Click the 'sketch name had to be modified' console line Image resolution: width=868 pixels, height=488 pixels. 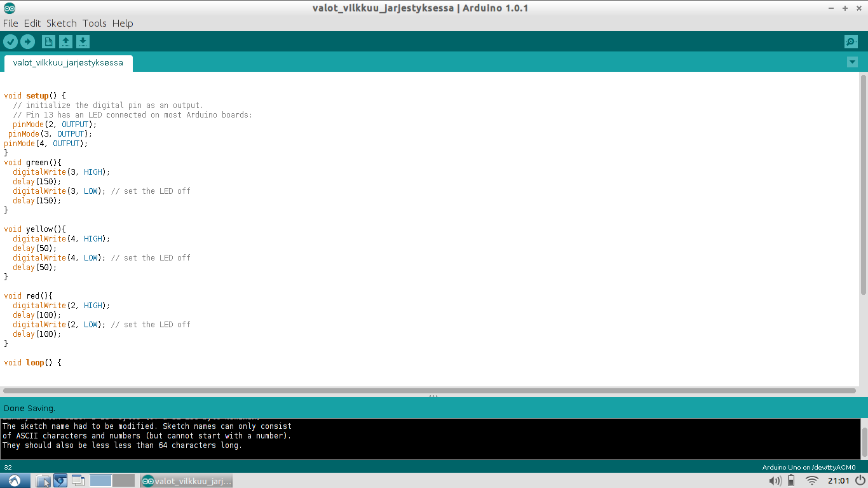pyautogui.click(x=147, y=426)
